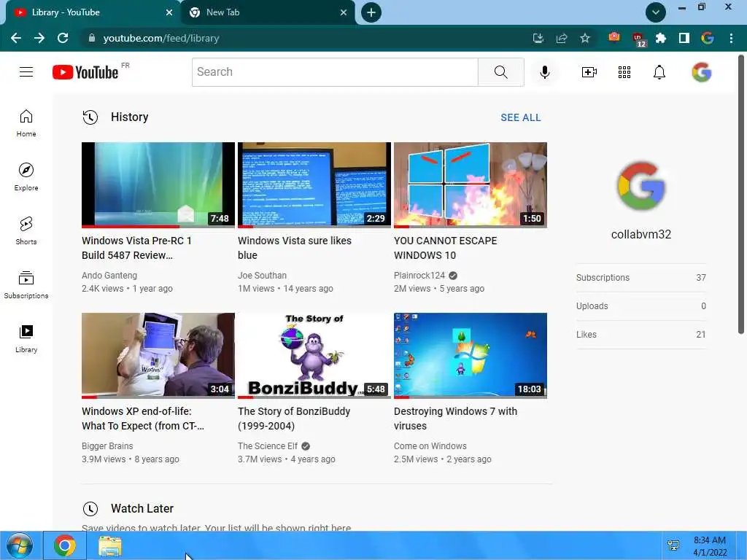Open the account avatar menu
747x560 pixels.
tap(702, 72)
